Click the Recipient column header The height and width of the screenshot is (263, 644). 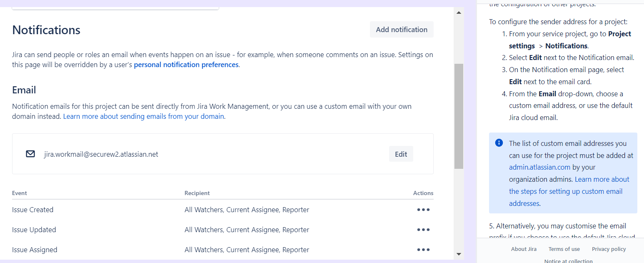pos(197,193)
